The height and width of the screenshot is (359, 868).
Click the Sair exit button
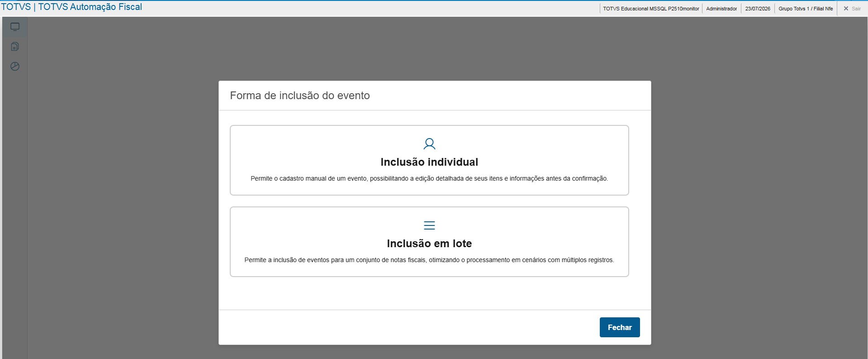click(852, 9)
